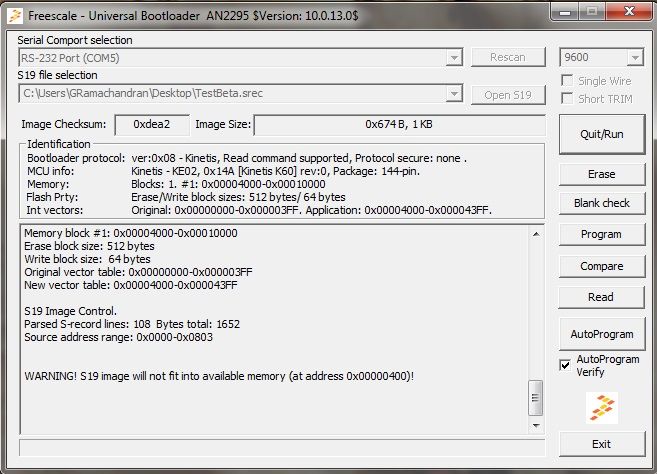This screenshot has width=657, height=474.
Task: Click the Exit button
Action: click(602, 444)
